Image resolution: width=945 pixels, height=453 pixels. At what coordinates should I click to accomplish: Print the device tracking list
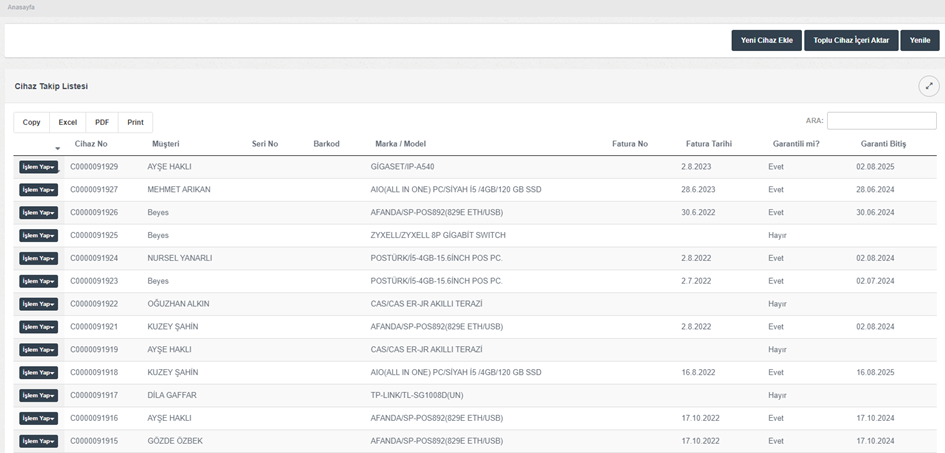coord(135,122)
